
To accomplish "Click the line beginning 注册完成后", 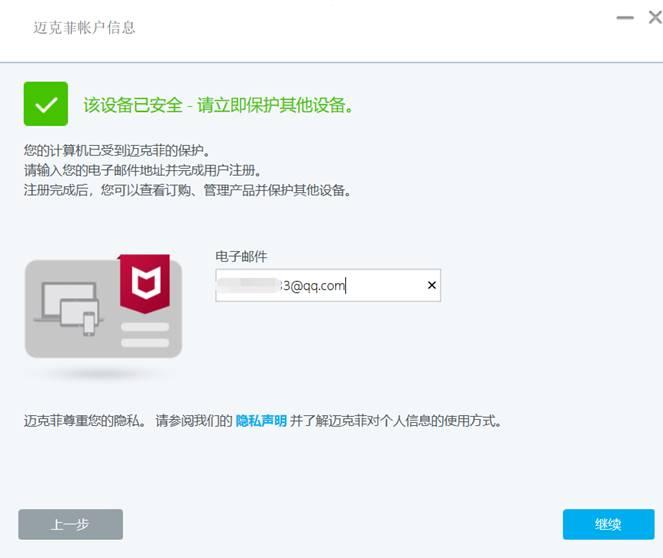I will click(188, 190).
